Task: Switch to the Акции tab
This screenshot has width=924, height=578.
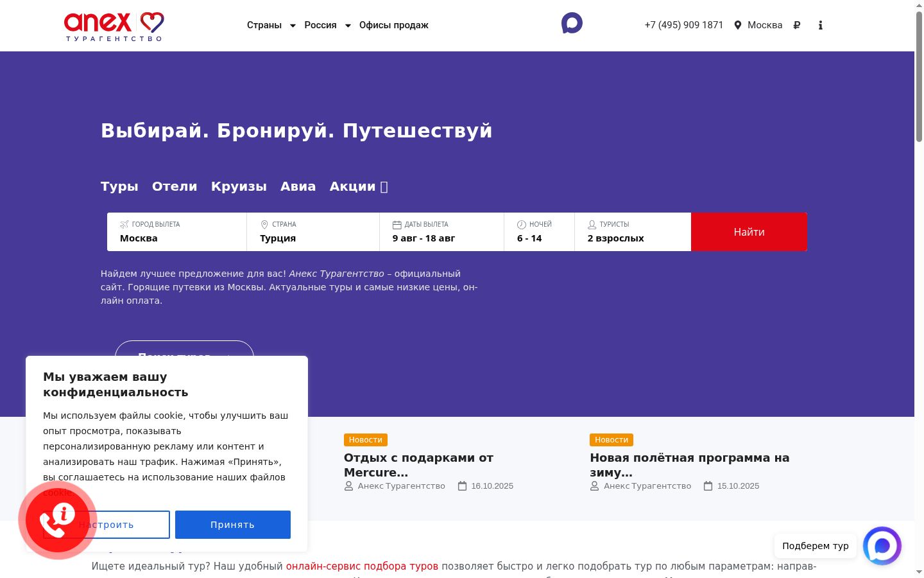Action: point(359,186)
